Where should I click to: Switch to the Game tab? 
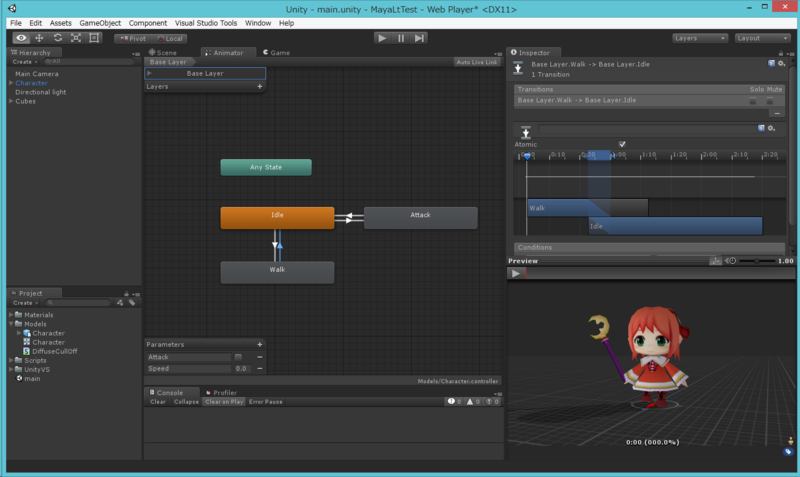(277, 53)
